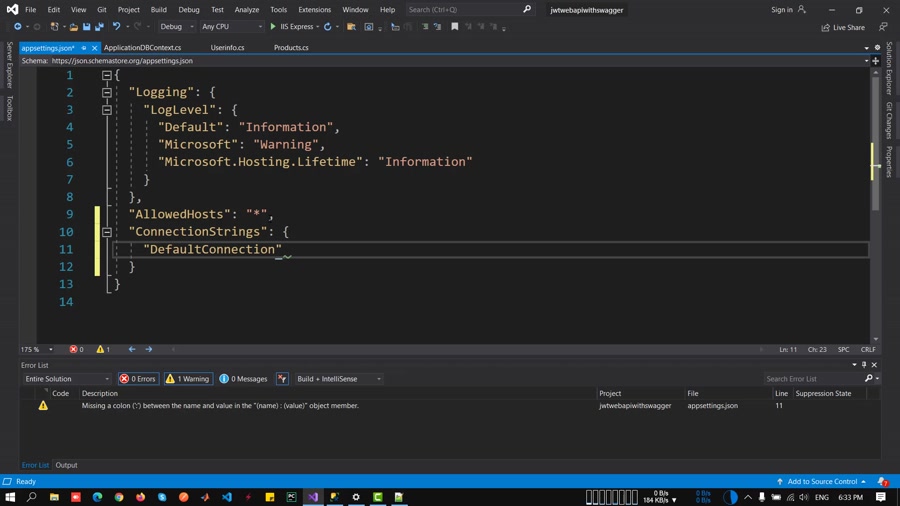Screen dimensions: 900x506
Task: Open the File menu
Action: point(30,9)
